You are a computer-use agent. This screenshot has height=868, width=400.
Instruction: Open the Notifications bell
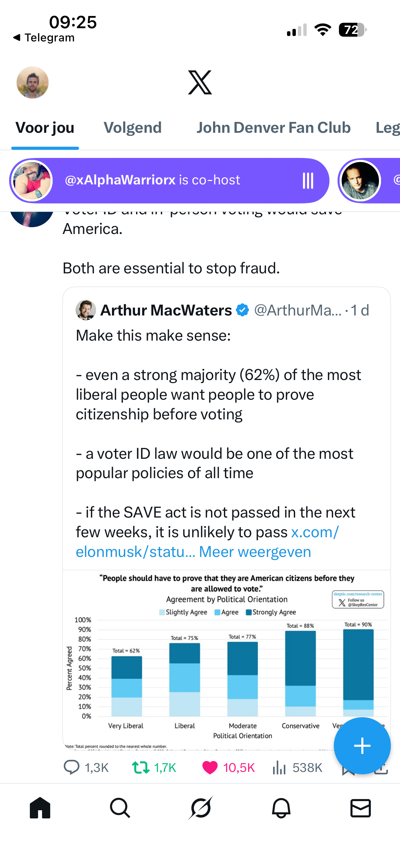pos(281,808)
